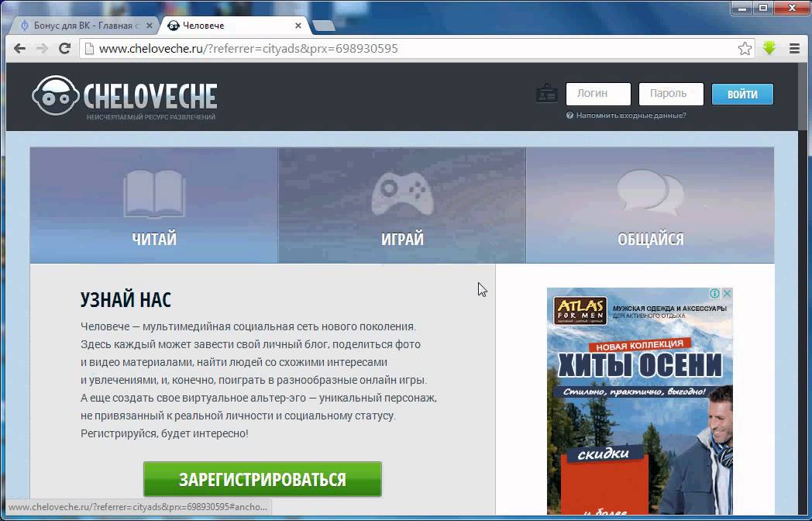The image size is (812, 521).
Task: Go back with the browser back arrow
Action: [x=19, y=49]
